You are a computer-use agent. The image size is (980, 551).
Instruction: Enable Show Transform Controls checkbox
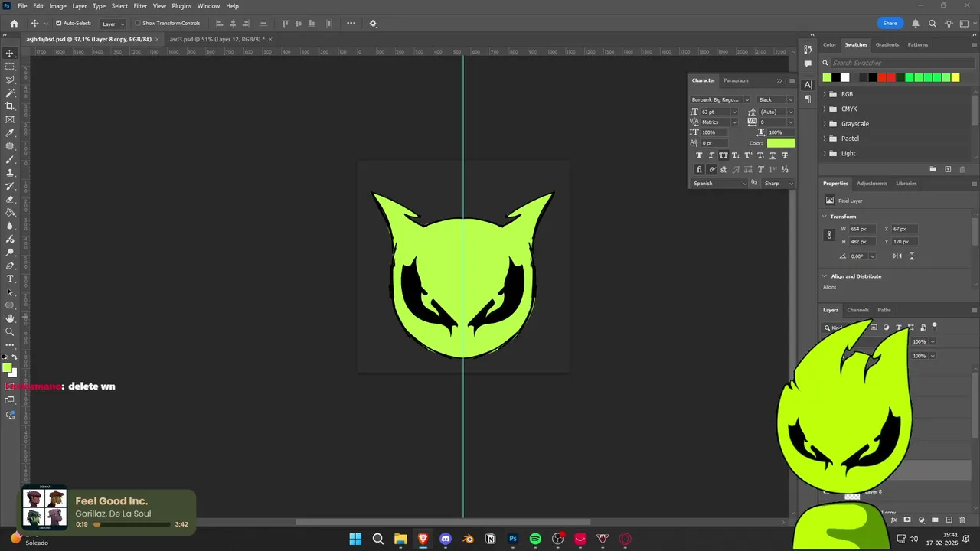click(x=137, y=23)
